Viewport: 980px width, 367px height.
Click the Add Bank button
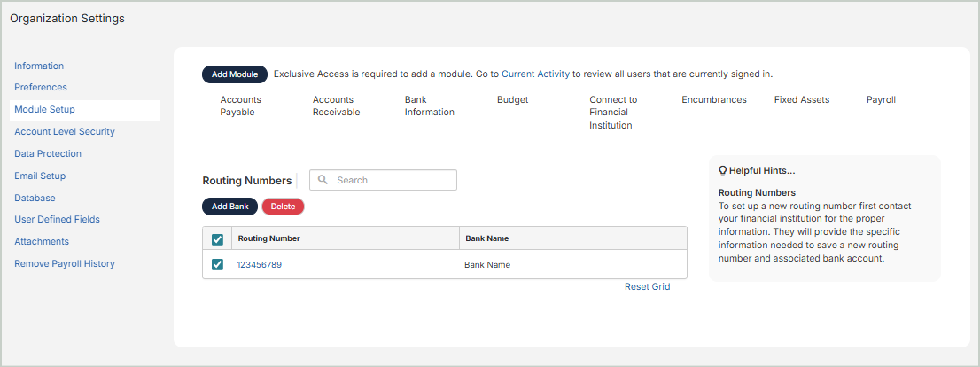[x=229, y=207]
